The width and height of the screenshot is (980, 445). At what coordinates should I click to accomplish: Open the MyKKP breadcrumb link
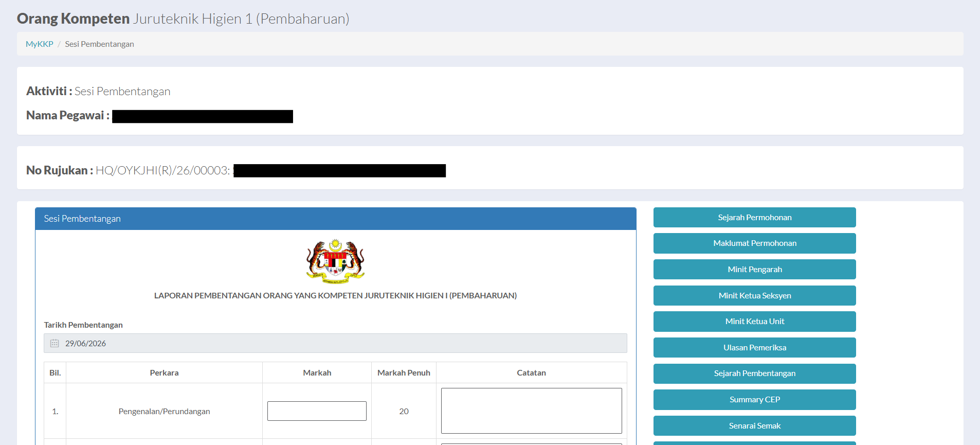[x=40, y=44]
